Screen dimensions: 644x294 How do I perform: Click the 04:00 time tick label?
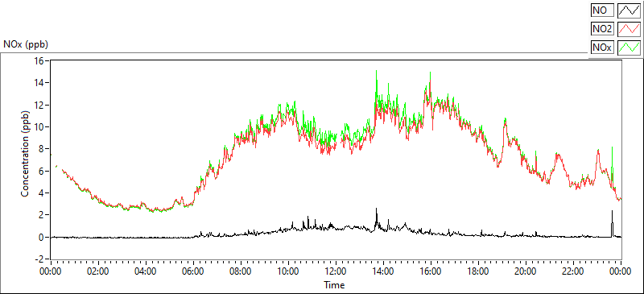tap(146, 271)
